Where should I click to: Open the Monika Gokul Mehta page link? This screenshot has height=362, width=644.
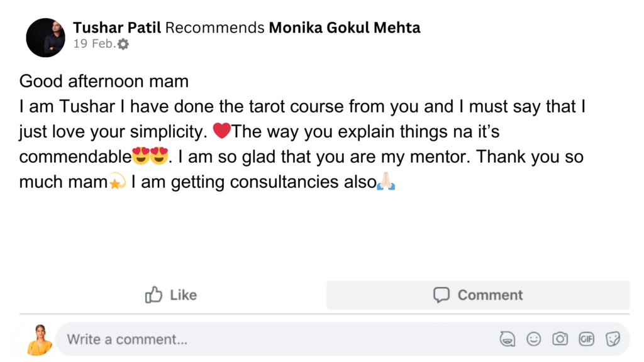click(x=345, y=28)
